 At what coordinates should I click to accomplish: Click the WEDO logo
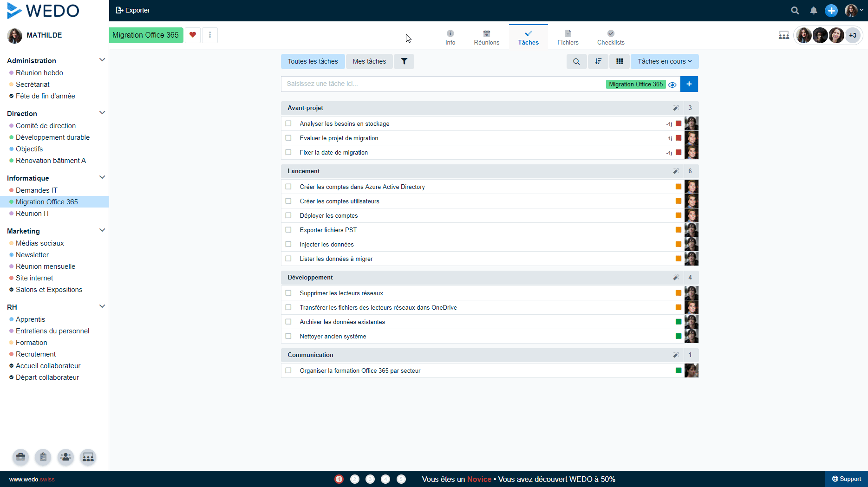(x=43, y=11)
